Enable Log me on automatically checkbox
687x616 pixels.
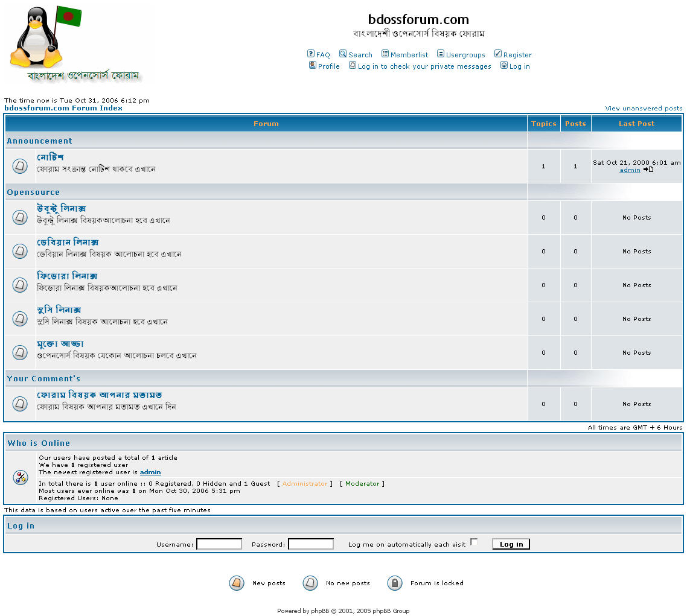click(474, 542)
